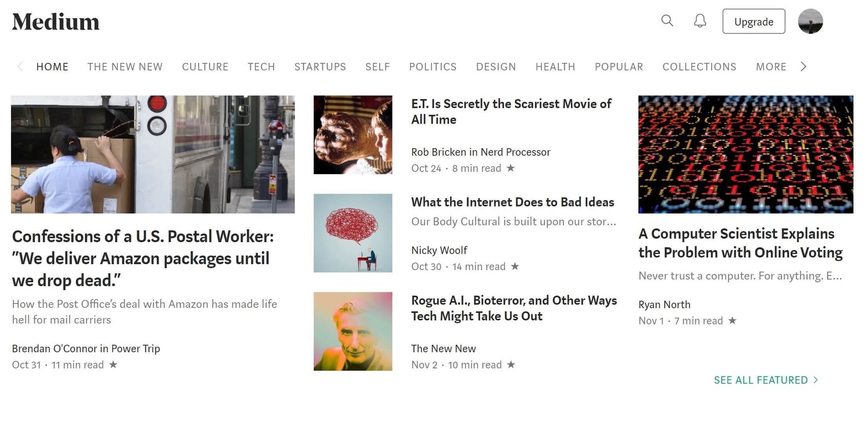Image resolution: width=868 pixels, height=423 pixels.
Task: Click the star beside 10 min read
Action: pos(511,365)
